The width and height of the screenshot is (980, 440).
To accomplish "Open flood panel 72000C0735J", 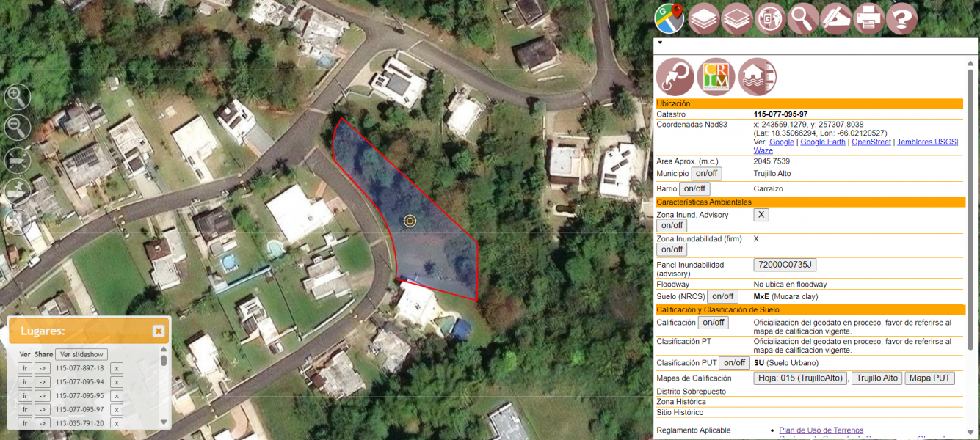I will pos(785,265).
